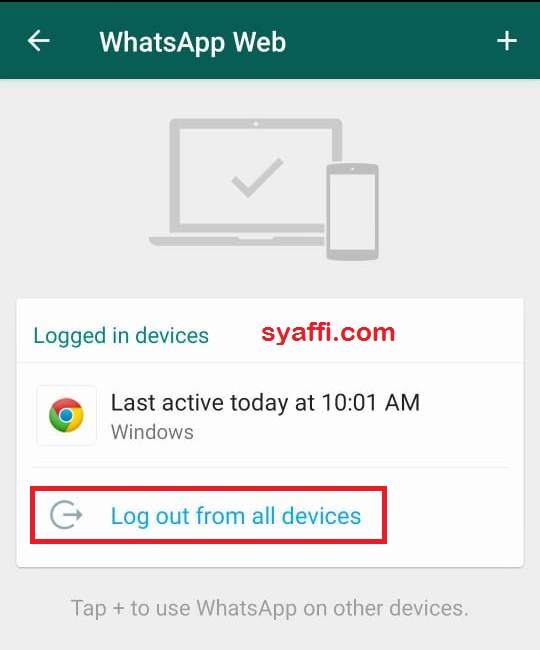The height and width of the screenshot is (650, 540).
Task: Select Log out from all devices
Action: pos(236,516)
